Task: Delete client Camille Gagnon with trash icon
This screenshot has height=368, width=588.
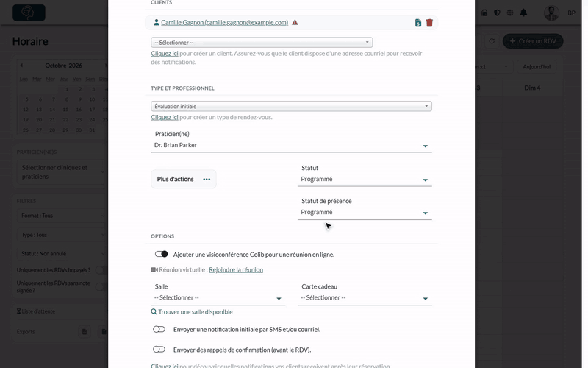Action: click(x=429, y=23)
